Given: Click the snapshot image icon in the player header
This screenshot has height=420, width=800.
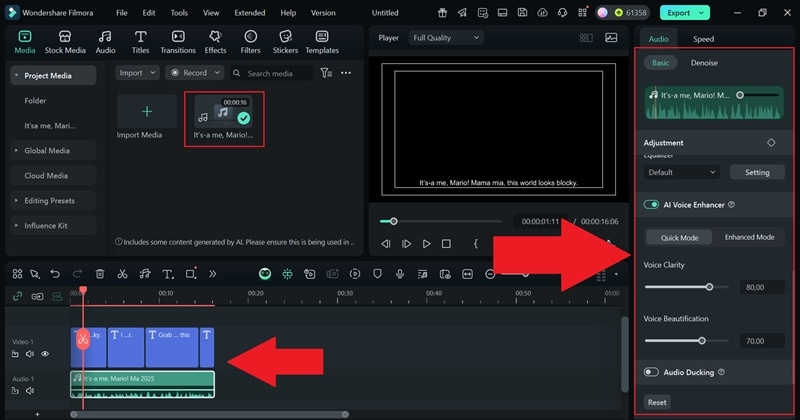Looking at the screenshot, I should click(x=611, y=38).
